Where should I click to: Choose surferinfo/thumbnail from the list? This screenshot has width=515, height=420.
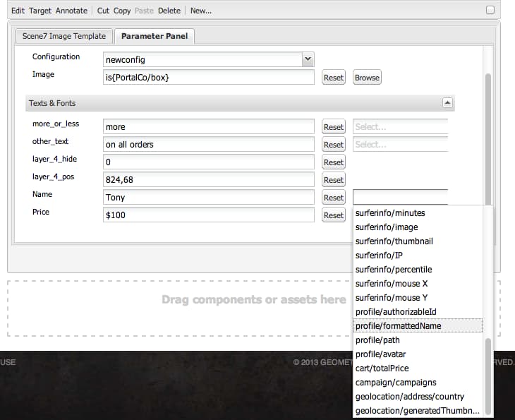pyautogui.click(x=418, y=241)
